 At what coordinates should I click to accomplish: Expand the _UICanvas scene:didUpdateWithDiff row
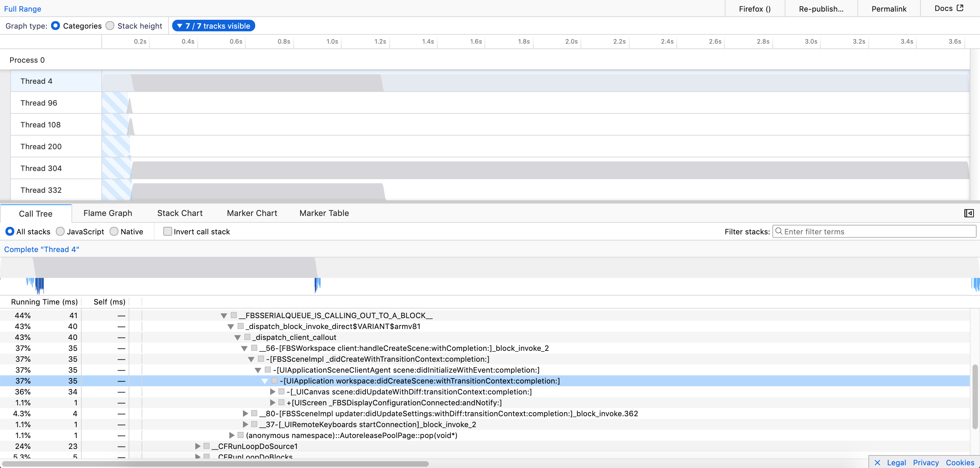tap(272, 391)
